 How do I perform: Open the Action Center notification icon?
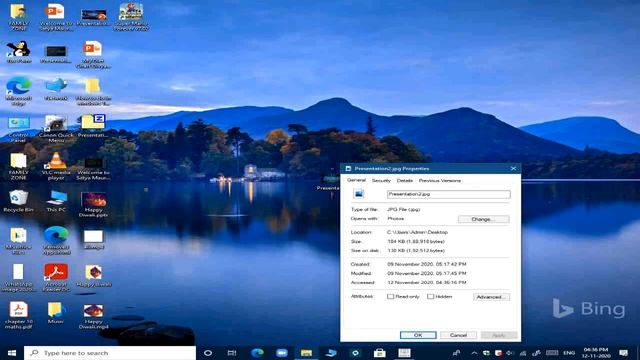623,353
